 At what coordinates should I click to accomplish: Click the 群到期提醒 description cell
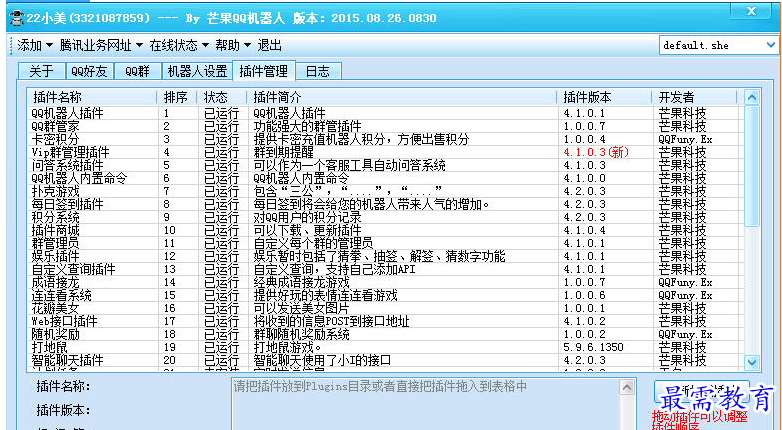(x=283, y=152)
